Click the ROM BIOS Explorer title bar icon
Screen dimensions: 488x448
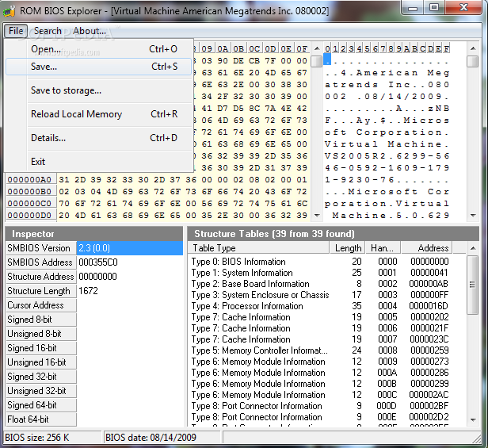[9, 11]
